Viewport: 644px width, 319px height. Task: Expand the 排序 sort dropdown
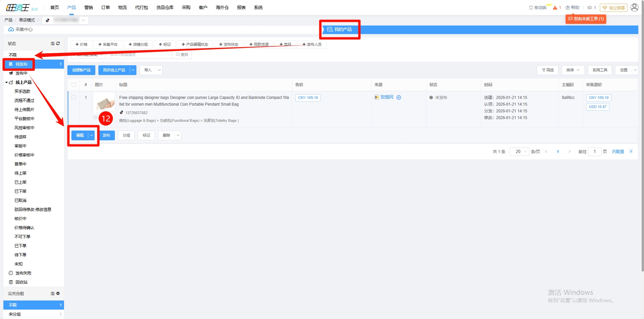(573, 70)
